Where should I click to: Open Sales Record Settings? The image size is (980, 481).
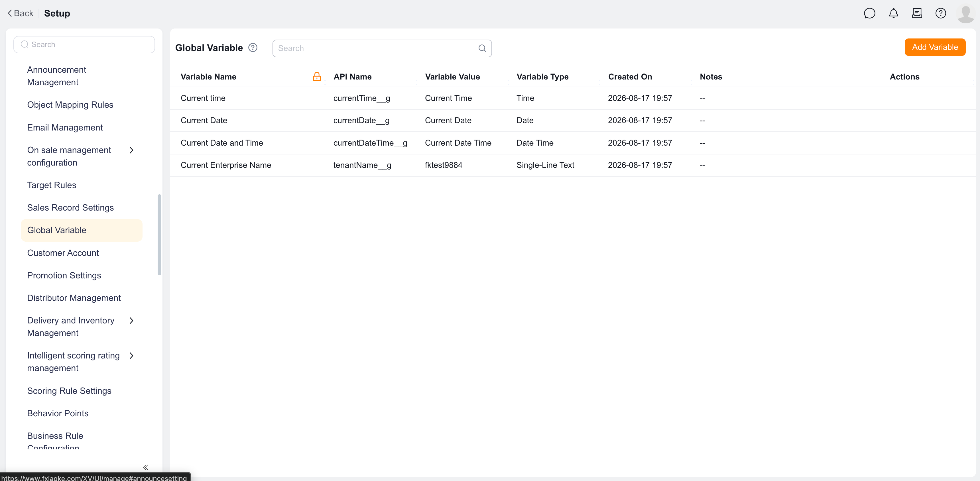(70, 208)
